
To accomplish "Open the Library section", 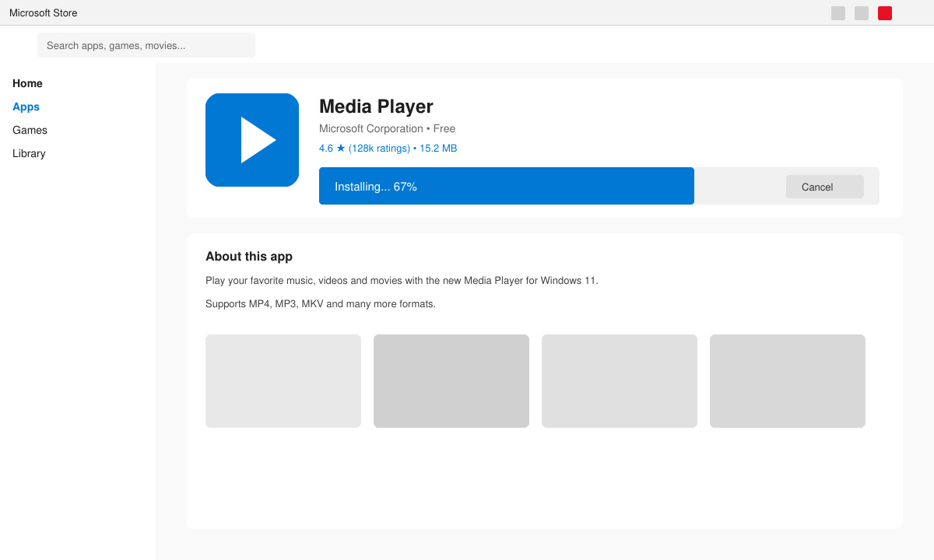I will pyautogui.click(x=30, y=153).
